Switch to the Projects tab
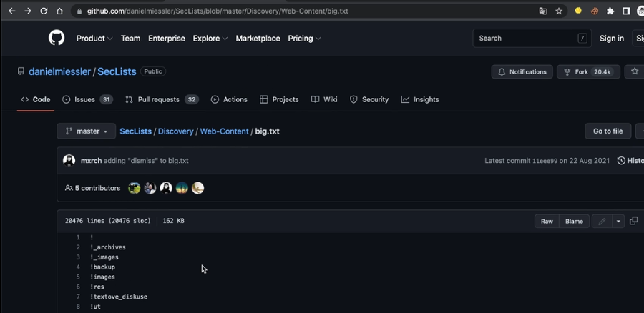The image size is (644, 313). 279,99
